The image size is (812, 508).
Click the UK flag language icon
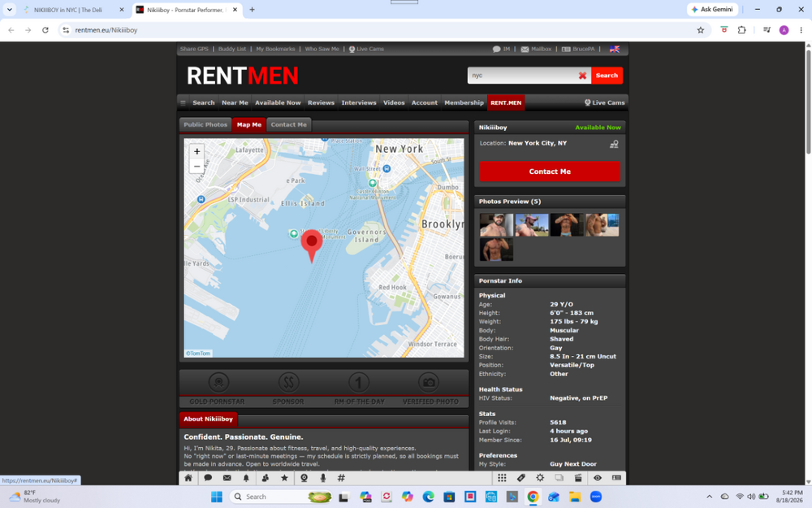point(615,50)
